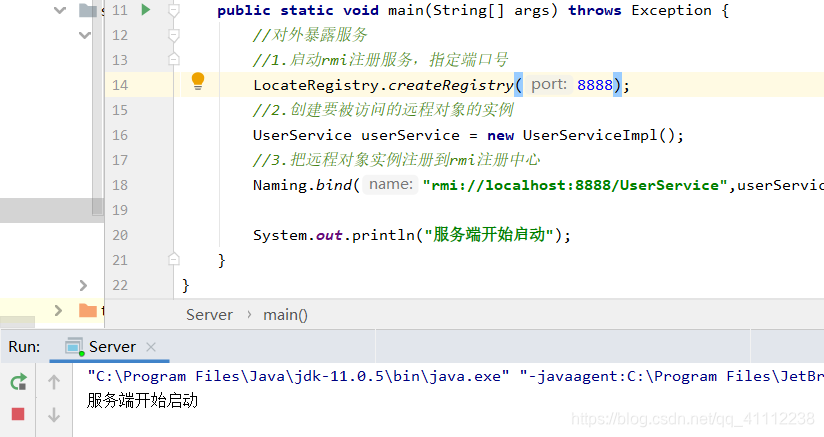Open the main() breadcrumb

tap(285, 315)
